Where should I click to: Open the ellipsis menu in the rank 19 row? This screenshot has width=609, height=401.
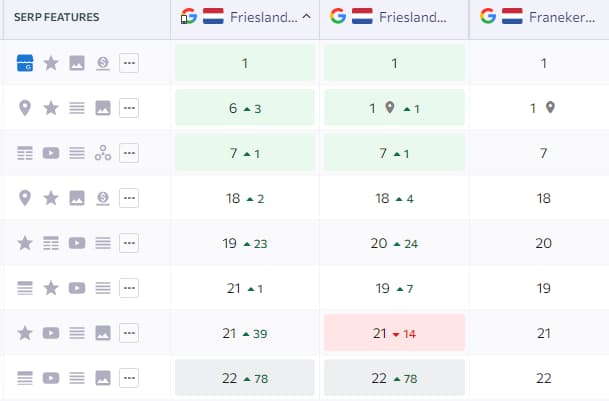(129, 243)
